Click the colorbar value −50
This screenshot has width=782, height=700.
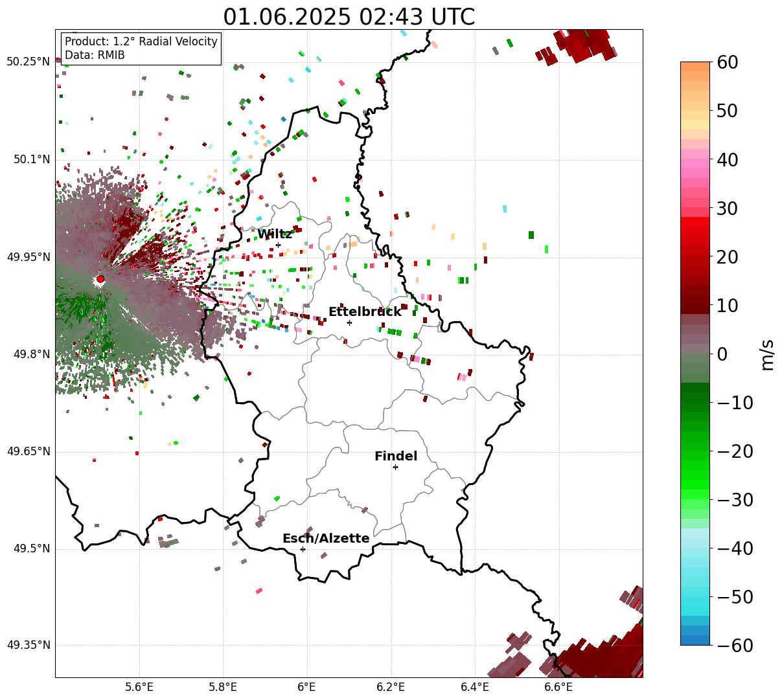tap(735, 597)
